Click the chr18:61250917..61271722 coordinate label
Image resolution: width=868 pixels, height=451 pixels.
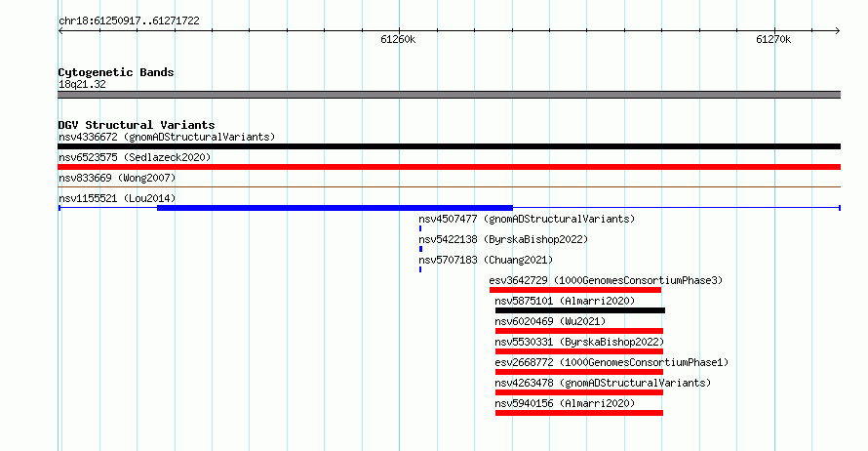click(x=129, y=21)
